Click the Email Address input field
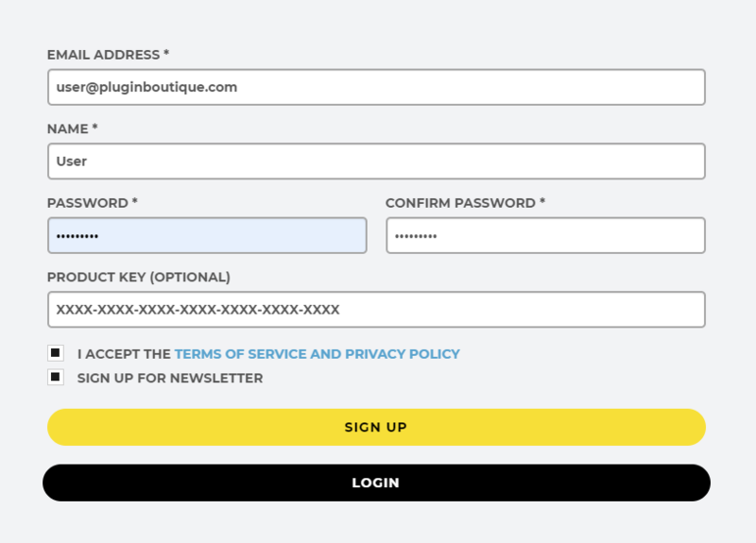The image size is (756, 543). click(x=376, y=87)
